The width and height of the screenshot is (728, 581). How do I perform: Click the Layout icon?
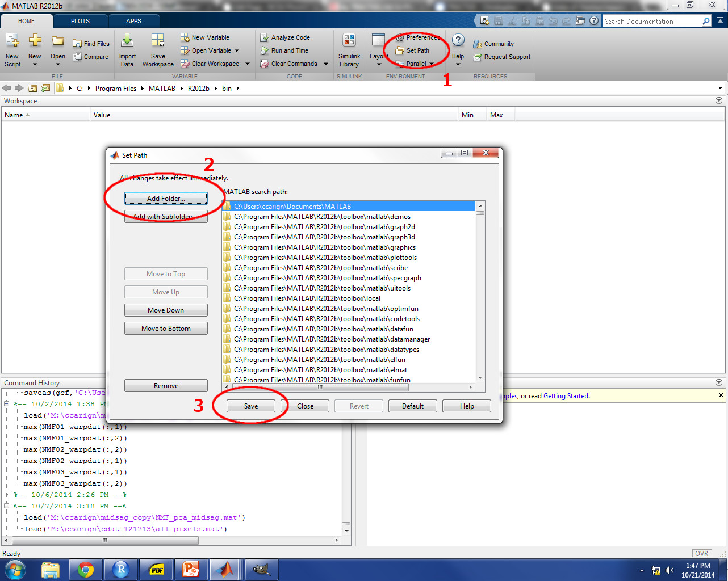378,40
